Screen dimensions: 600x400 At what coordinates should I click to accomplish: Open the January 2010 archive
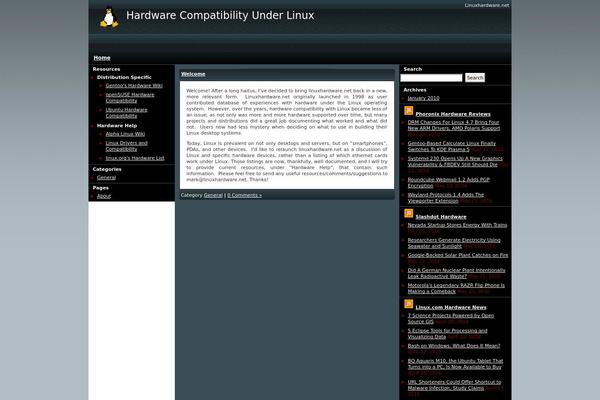(x=423, y=98)
